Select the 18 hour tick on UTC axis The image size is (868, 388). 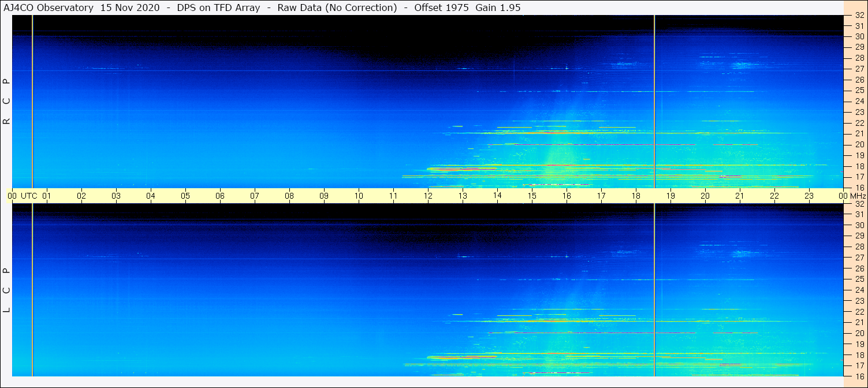click(636, 196)
